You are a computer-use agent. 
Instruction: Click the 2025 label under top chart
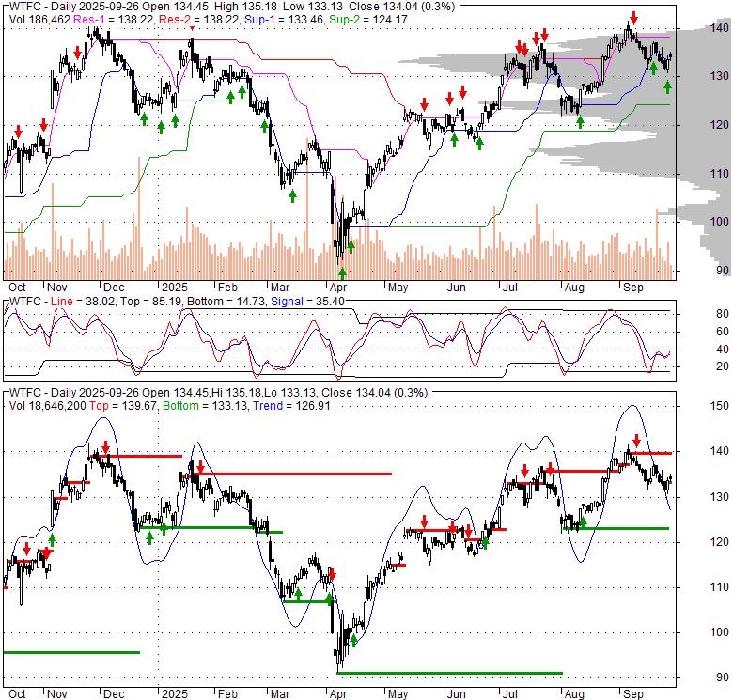175,288
